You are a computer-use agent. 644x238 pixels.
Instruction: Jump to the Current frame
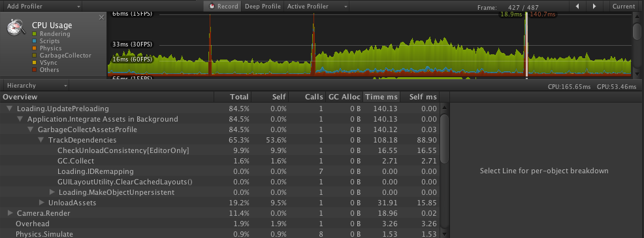point(624,6)
